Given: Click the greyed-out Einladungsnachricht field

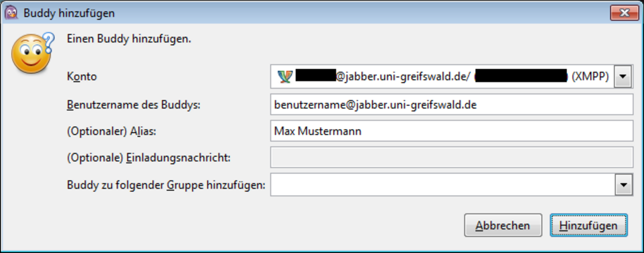Looking at the screenshot, I should (451, 158).
